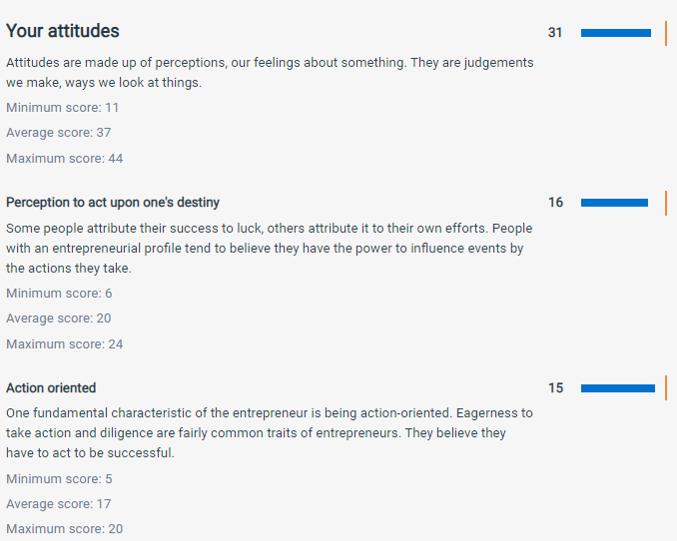
Task: Click the orange marker next to score 16
Action: [x=666, y=202]
